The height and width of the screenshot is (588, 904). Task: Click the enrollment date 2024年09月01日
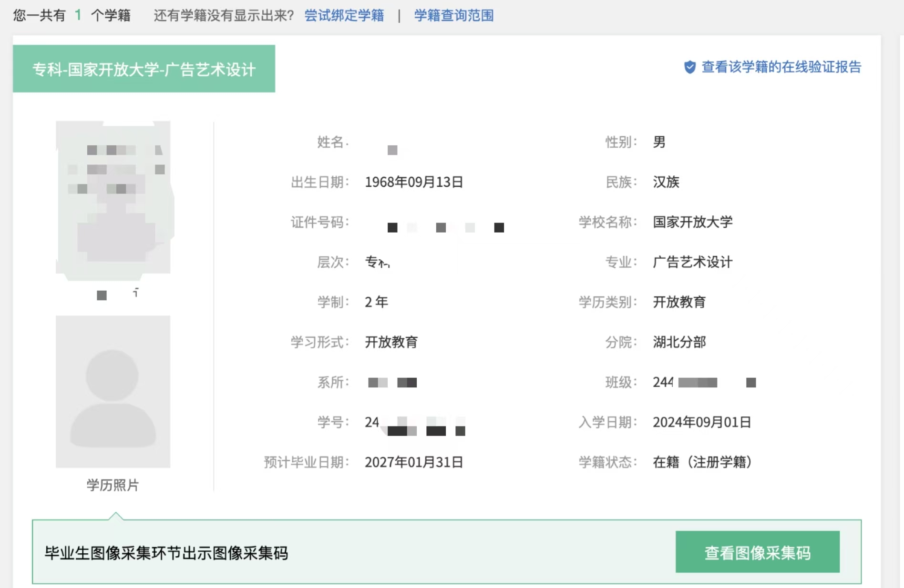click(x=702, y=422)
